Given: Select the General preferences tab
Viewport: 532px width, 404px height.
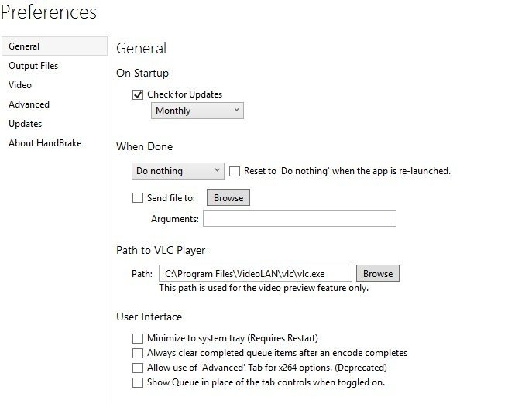Looking at the screenshot, I should click(x=25, y=46).
